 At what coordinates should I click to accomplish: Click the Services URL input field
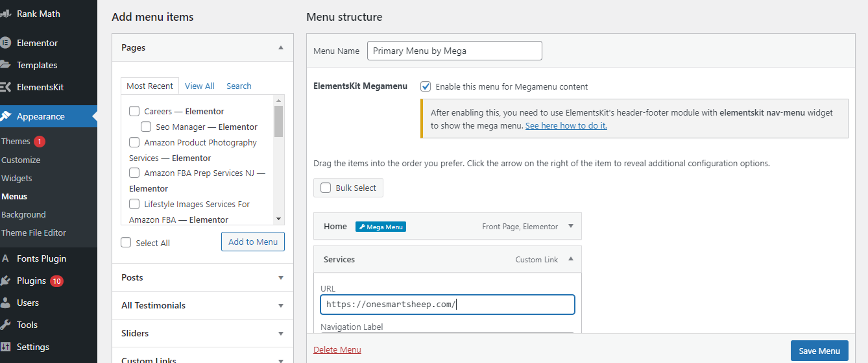448,305
